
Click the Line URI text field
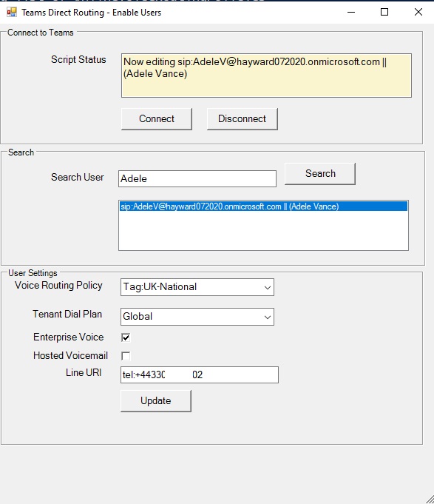[x=200, y=374]
